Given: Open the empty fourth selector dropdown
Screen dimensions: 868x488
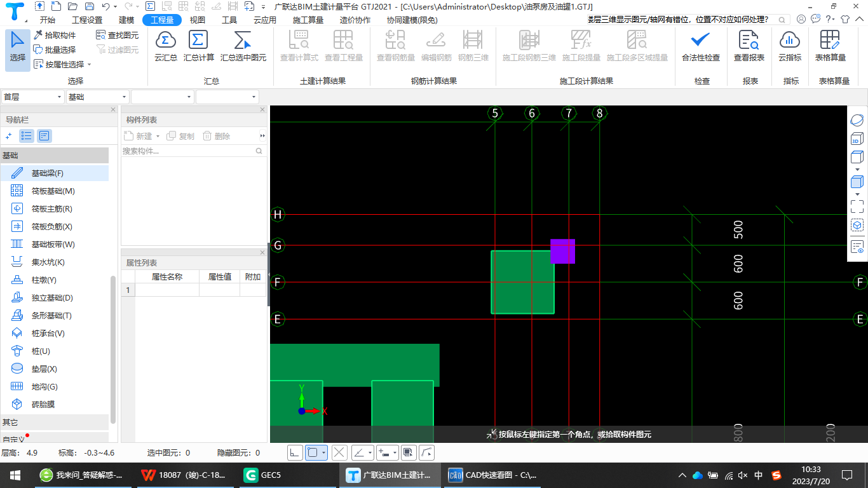Looking at the screenshot, I should (227, 97).
